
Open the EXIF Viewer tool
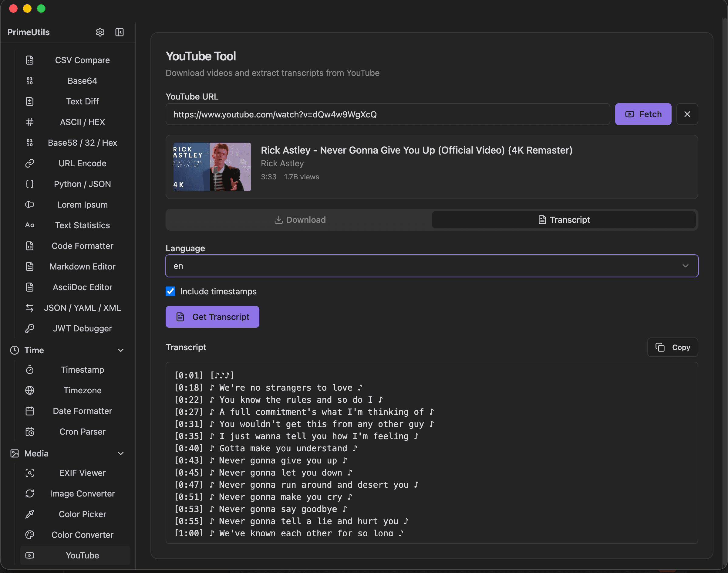point(82,473)
